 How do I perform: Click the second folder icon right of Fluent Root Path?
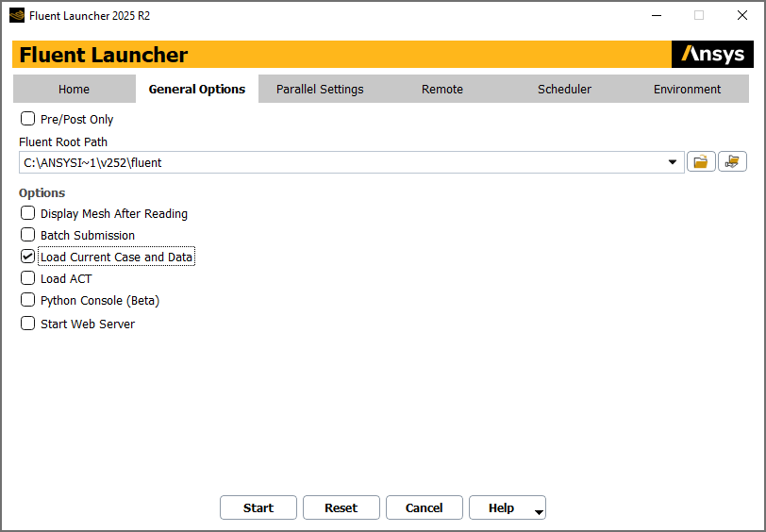point(732,161)
